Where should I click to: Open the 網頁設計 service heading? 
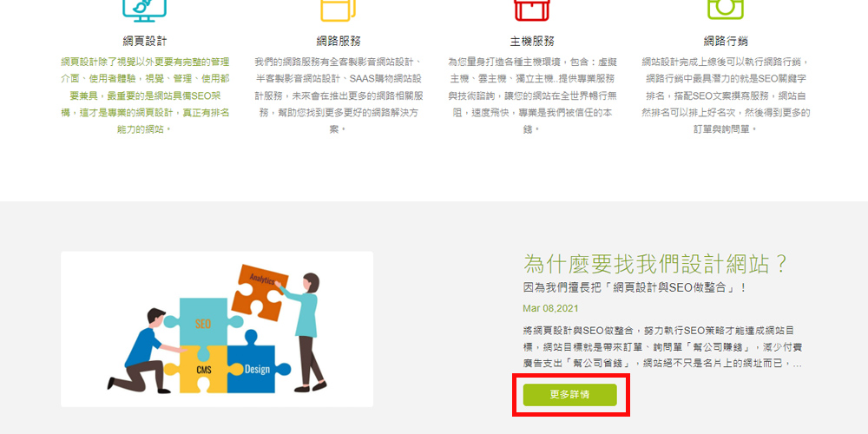(x=145, y=41)
